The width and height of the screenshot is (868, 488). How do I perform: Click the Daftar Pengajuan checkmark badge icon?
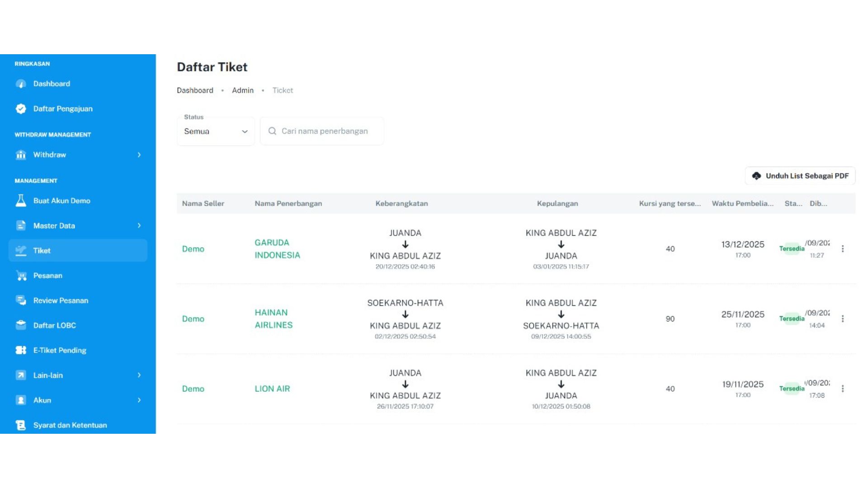coord(21,109)
